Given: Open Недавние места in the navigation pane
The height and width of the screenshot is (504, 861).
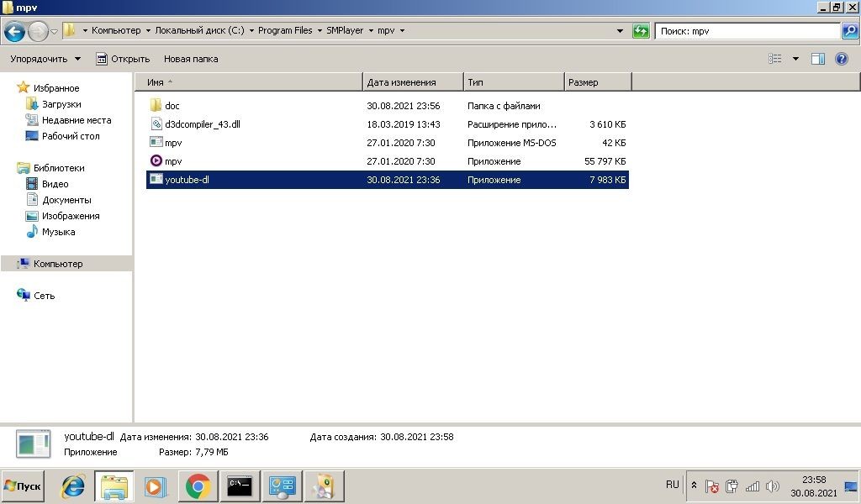Looking at the screenshot, I should coord(77,119).
